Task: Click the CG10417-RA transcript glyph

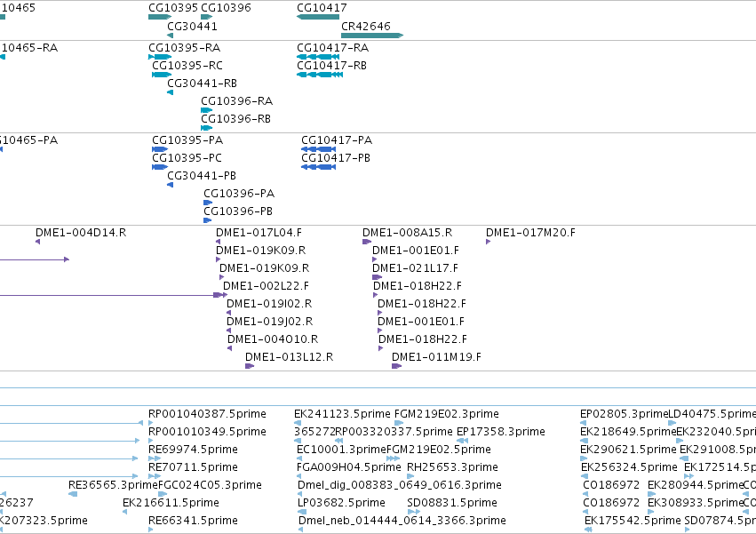Action: coord(318,57)
